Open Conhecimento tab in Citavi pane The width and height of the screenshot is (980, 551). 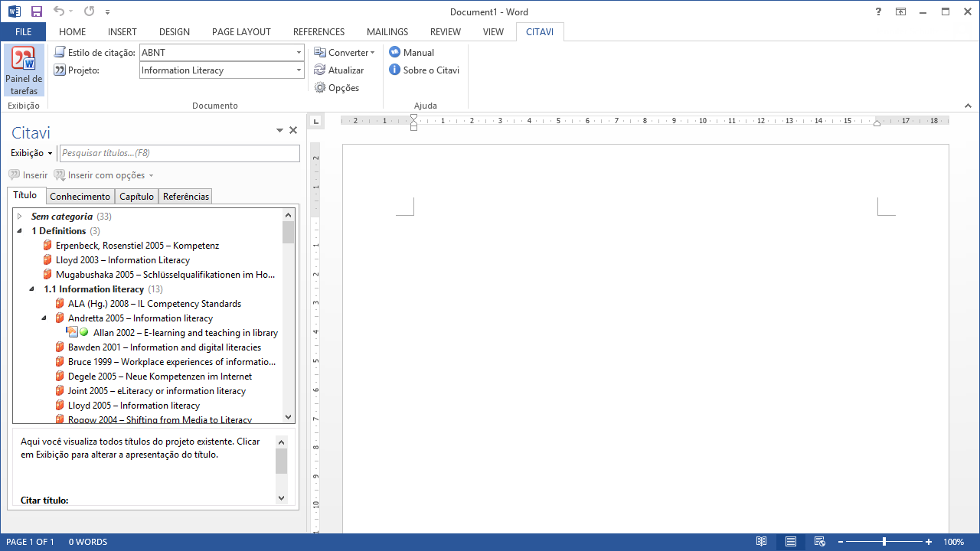tap(80, 196)
